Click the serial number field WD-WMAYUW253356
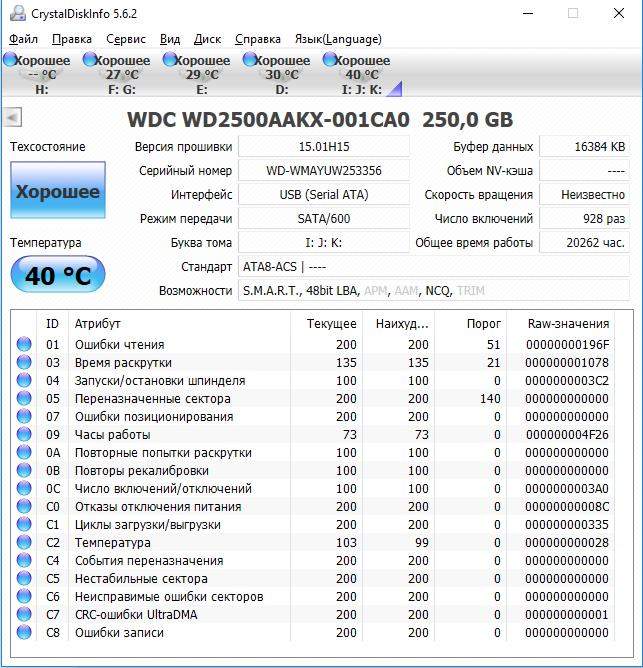Screen dimensions: 643x668 324,171
